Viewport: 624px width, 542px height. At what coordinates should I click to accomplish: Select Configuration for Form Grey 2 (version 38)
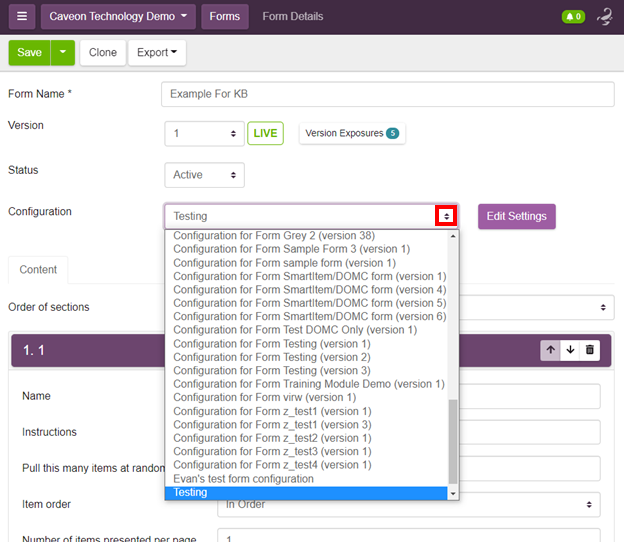(306, 236)
